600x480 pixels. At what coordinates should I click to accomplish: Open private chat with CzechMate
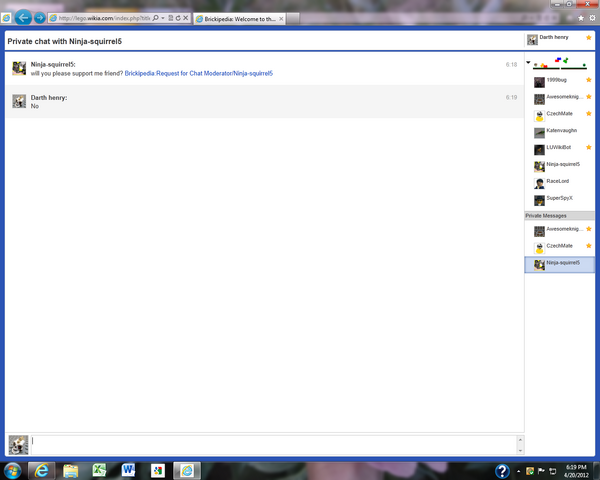[559, 248]
